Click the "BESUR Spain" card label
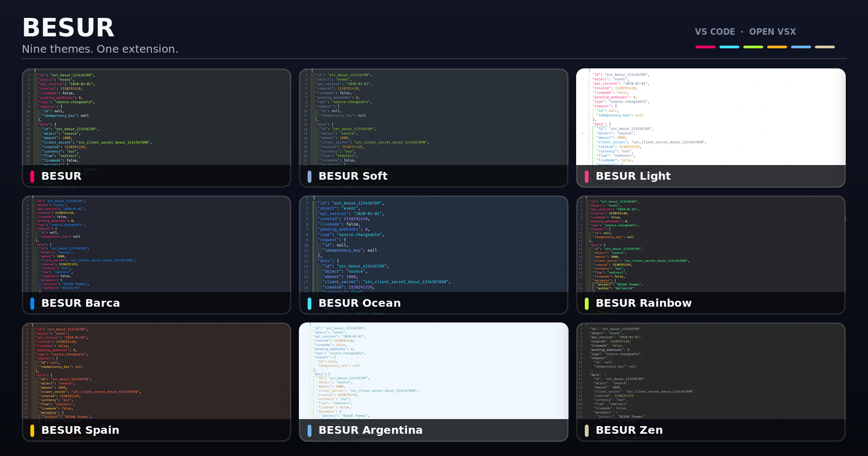 80,430
